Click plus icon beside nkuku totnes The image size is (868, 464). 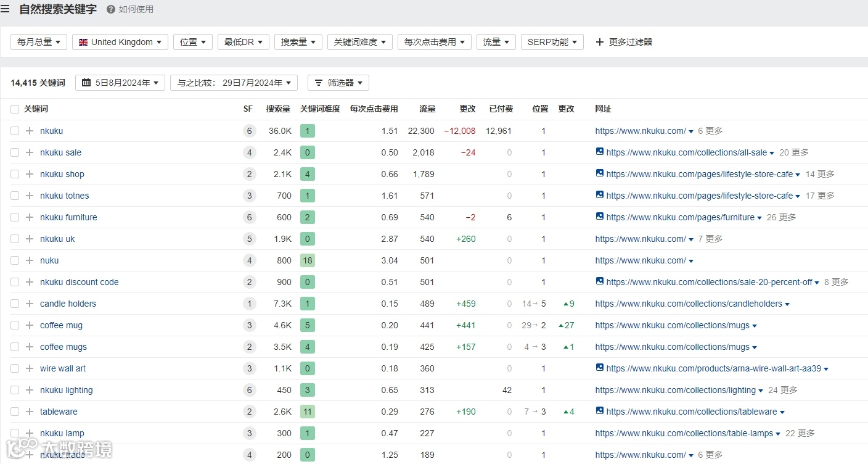point(30,196)
